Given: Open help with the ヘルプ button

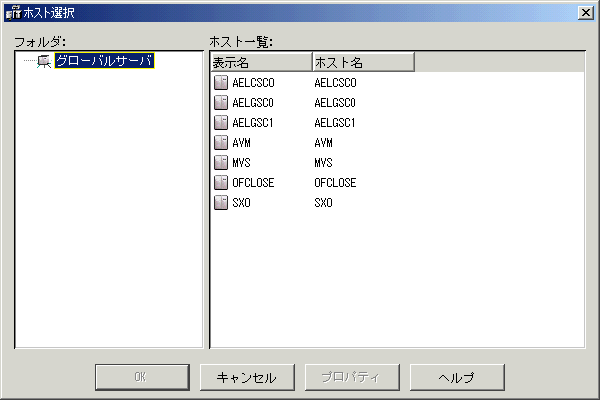Looking at the screenshot, I should click(457, 377).
